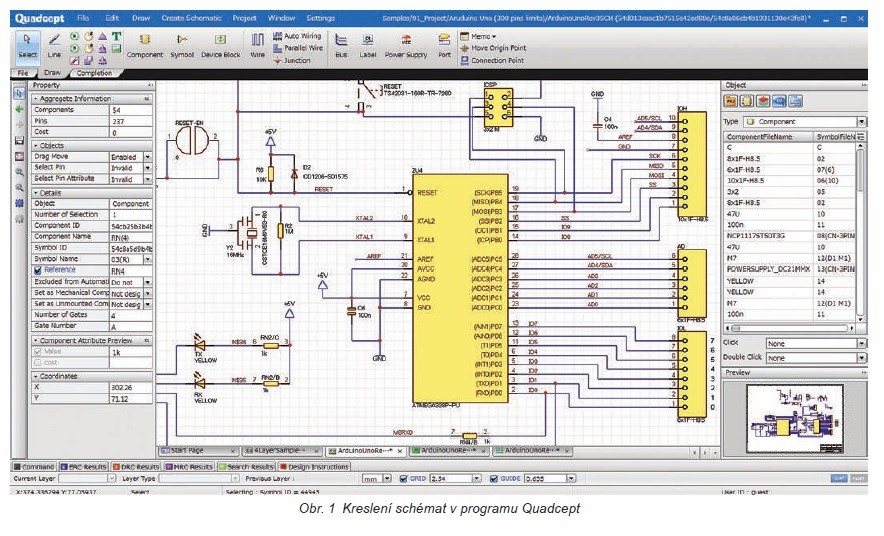The height and width of the screenshot is (536, 884).
Task: Choose the Parallel Wire tool
Action: click(298, 48)
